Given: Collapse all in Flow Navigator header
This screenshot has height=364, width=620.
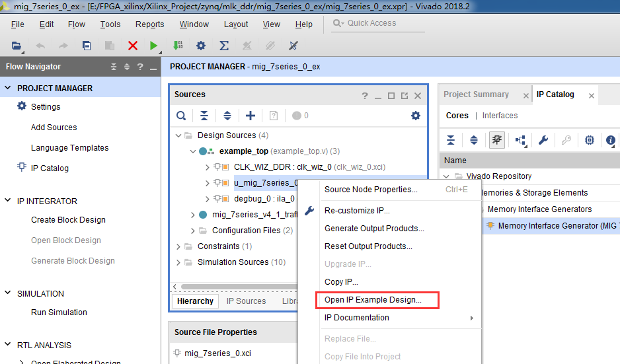Looking at the screenshot, I should pos(114,67).
